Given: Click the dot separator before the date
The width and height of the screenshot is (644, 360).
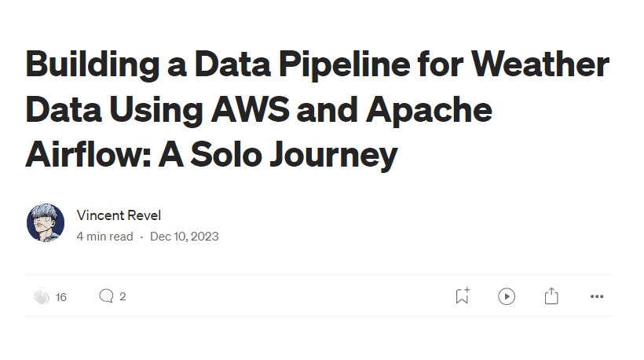Looking at the screenshot, I should [141, 236].
